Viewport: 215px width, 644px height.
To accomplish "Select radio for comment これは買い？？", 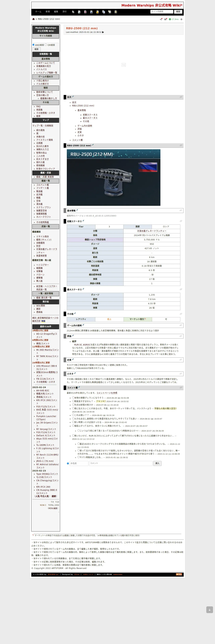I will point(73,415).
